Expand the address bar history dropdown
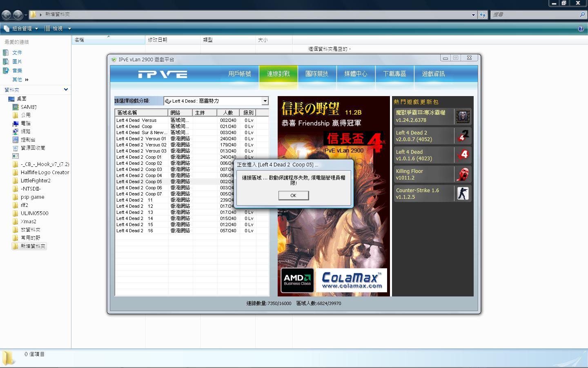This screenshot has width=588, height=368. coord(473,15)
